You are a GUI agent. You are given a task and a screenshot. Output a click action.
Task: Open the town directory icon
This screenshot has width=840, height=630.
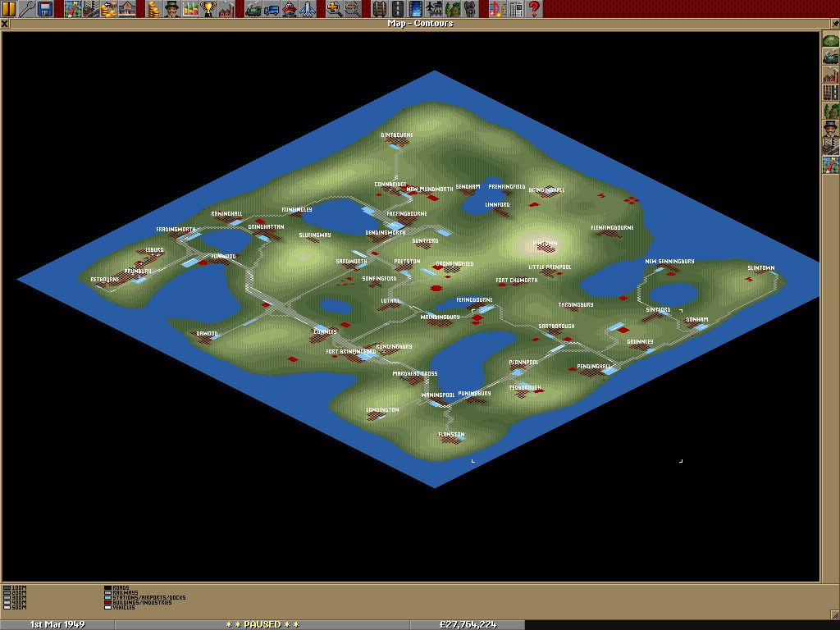(x=91, y=8)
